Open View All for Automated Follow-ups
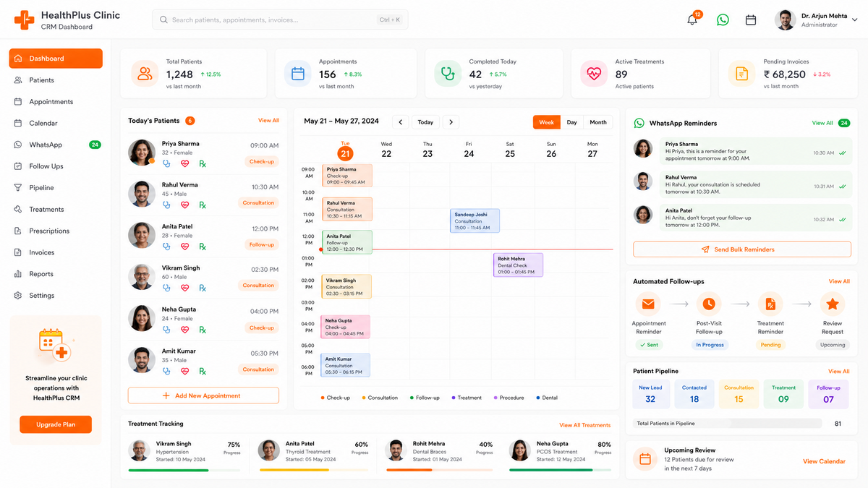 click(x=839, y=281)
